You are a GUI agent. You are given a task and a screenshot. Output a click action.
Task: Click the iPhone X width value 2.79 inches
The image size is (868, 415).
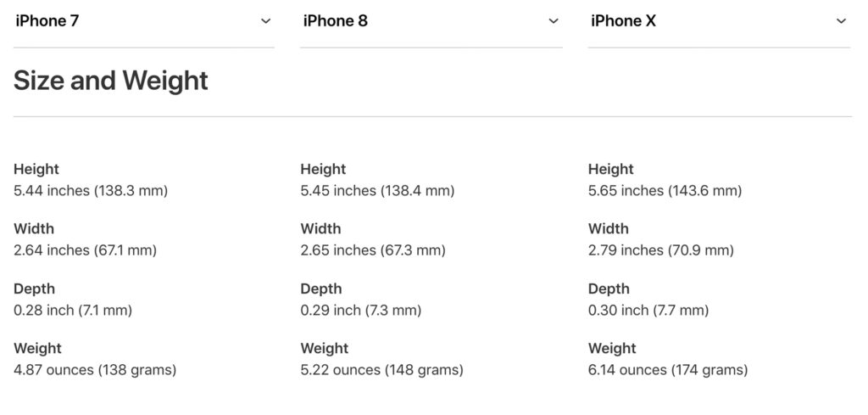pos(660,250)
